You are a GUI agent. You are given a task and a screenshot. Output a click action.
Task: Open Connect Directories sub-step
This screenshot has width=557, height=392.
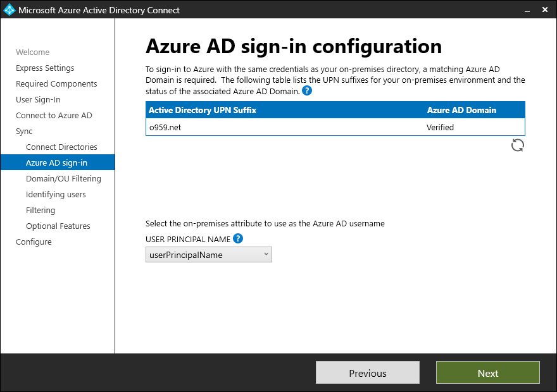pos(61,147)
